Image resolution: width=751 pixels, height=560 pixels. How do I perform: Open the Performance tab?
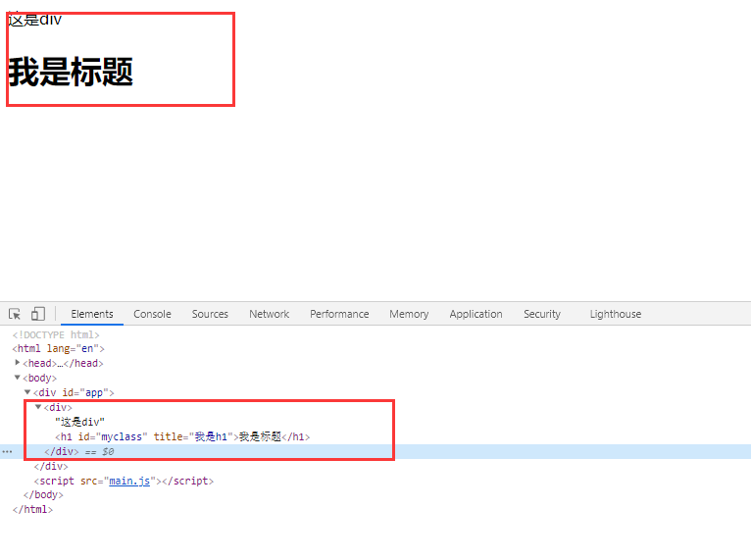(339, 314)
